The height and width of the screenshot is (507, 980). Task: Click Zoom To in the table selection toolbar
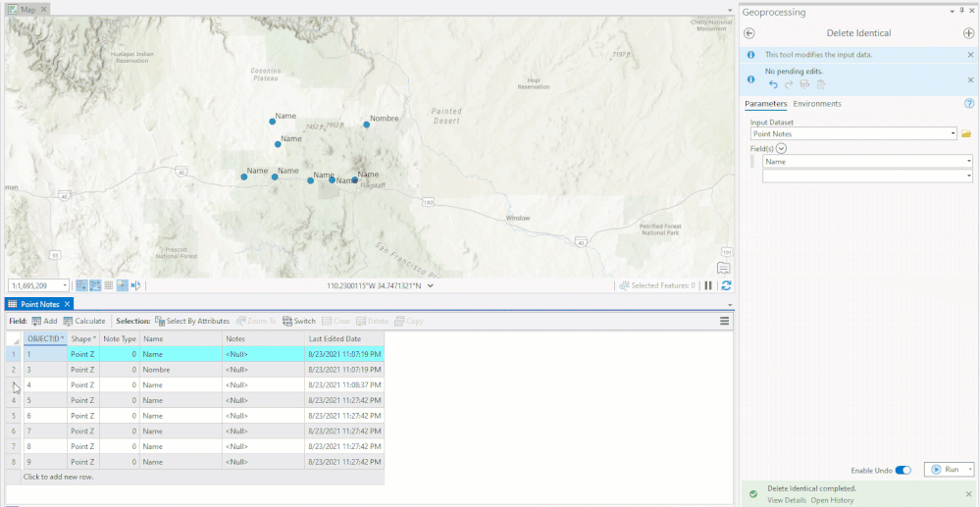point(256,321)
